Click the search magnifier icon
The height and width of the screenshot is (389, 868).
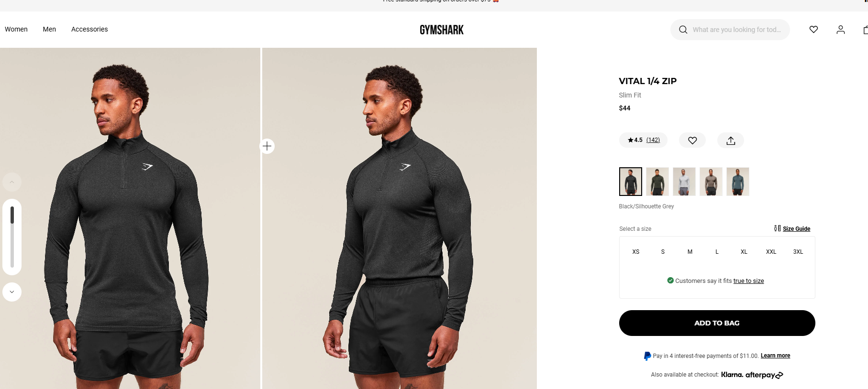[683, 30]
